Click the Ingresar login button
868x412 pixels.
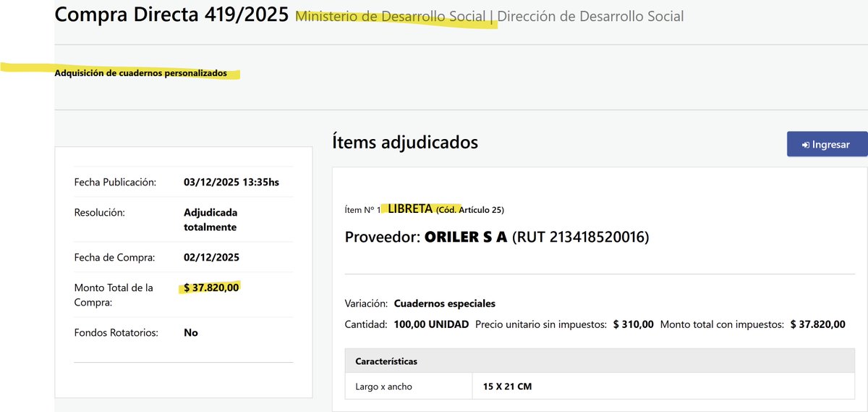point(827,144)
